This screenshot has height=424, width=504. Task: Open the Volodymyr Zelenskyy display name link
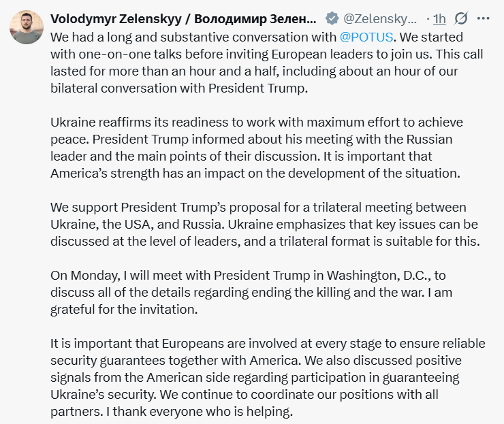click(x=183, y=19)
